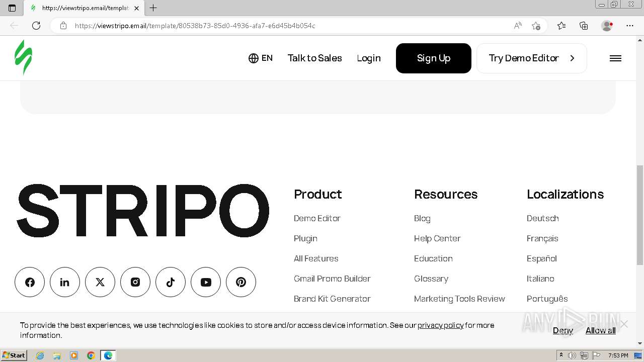This screenshot has width=644, height=362.
Task: Open the Facebook social link
Action: (30, 282)
